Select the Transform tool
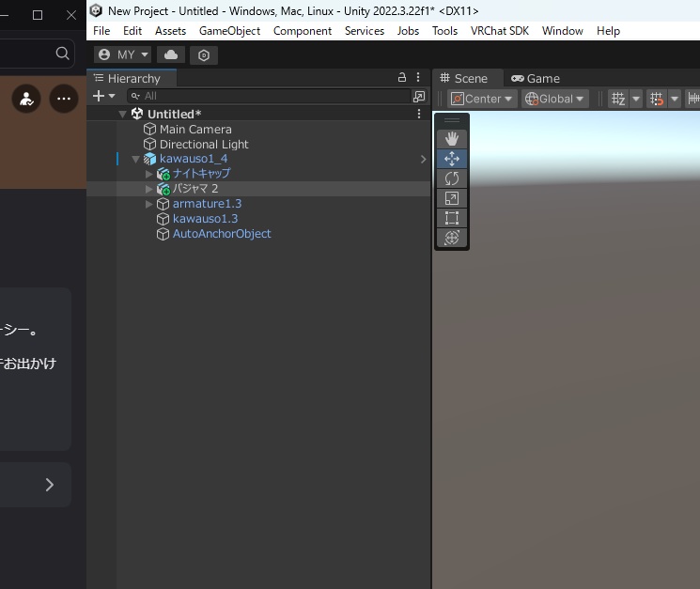The width and height of the screenshot is (700, 589). [451, 238]
